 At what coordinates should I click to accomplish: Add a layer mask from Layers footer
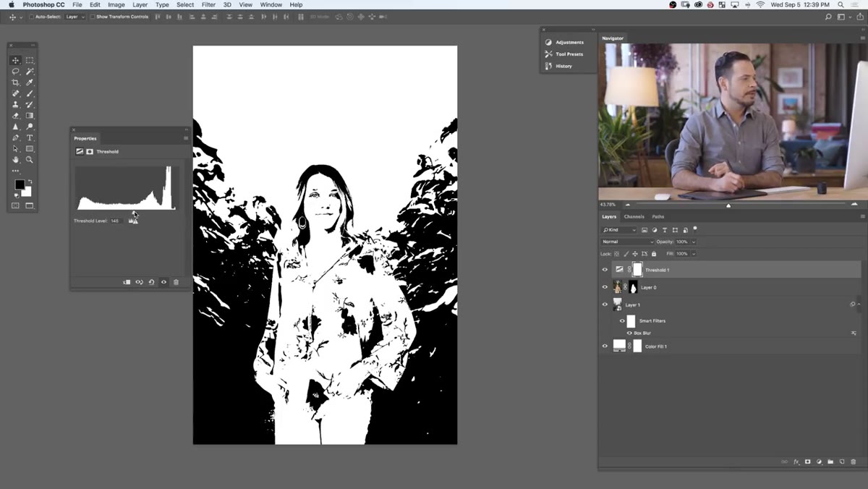tap(807, 462)
